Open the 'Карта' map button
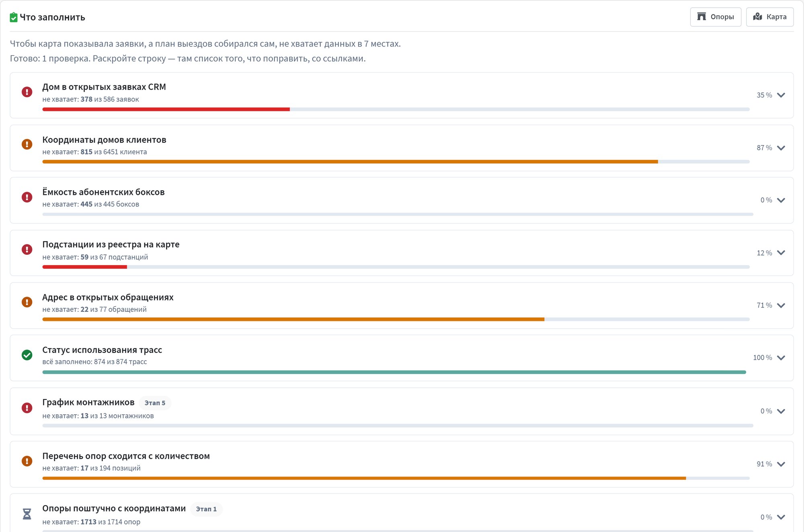Viewport: 804px width, 532px height. [x=770, y=17]
